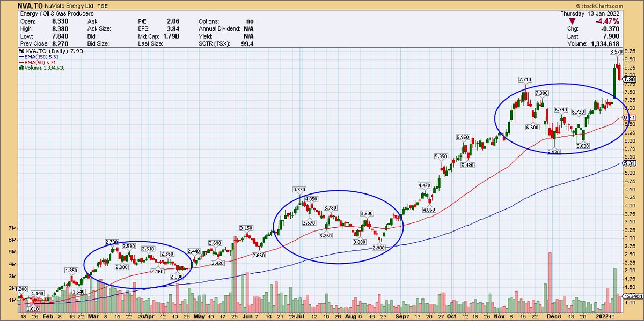Screen dimensions: 644x321
Task: Click the 2.730 March peak annotation
Action: 112,242
